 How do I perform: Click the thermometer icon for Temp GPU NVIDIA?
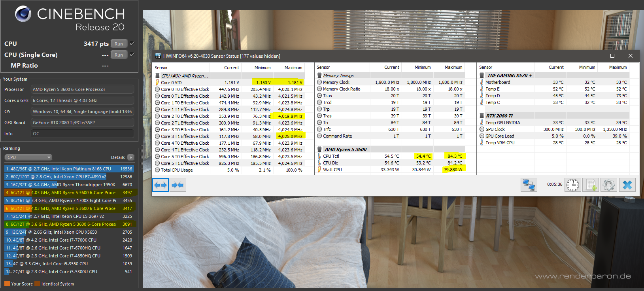coord(482,123)
